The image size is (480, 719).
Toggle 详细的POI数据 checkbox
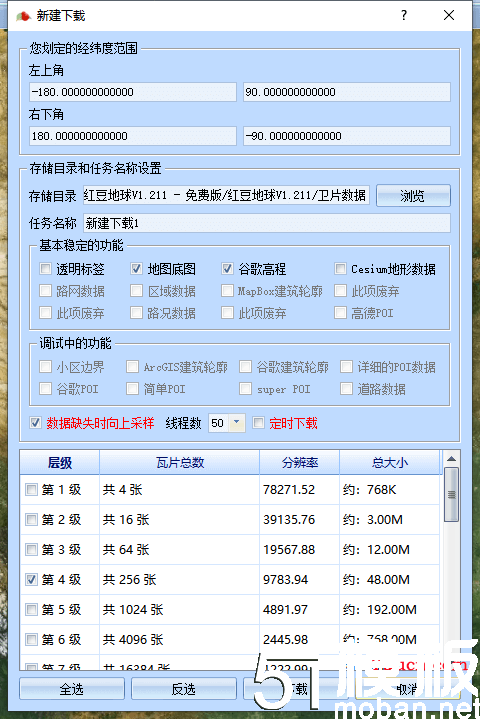click(346, 366)
